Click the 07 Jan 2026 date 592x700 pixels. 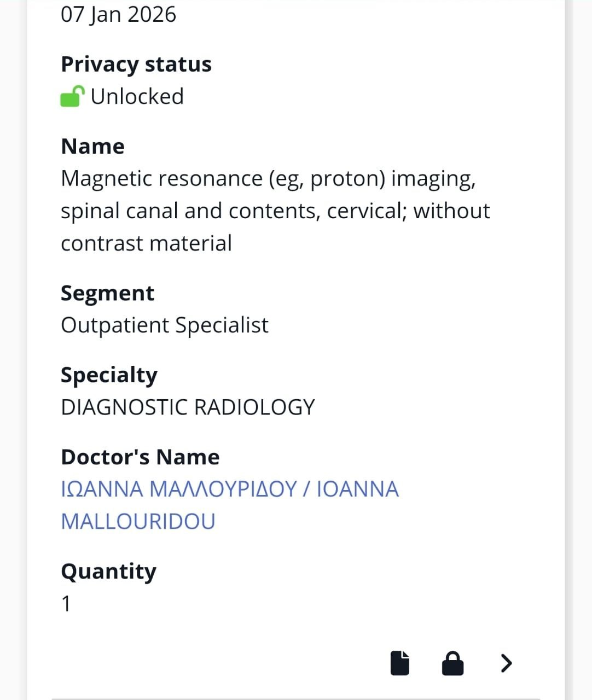click(118, 14)
